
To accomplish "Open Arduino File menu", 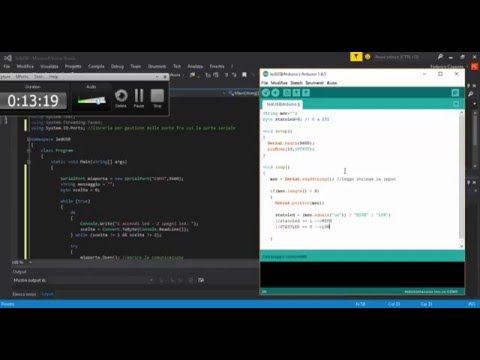I will click(x=265, y=83).
